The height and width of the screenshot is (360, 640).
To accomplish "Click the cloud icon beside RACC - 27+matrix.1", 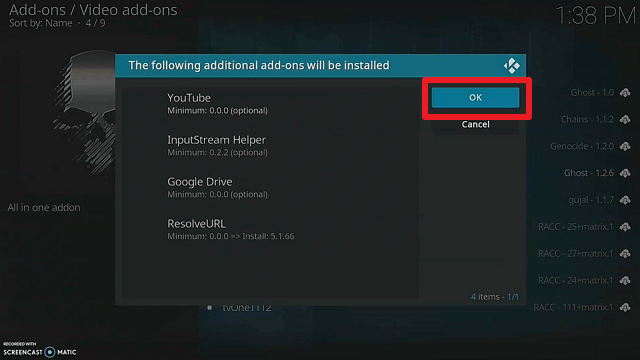I will click(x=625, y=253).
